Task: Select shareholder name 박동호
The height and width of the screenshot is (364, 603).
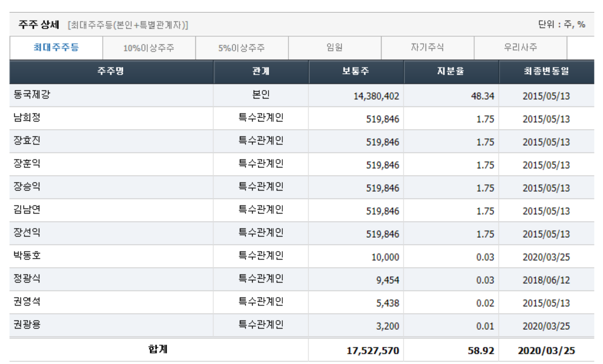Action: (x=27, y=256)
